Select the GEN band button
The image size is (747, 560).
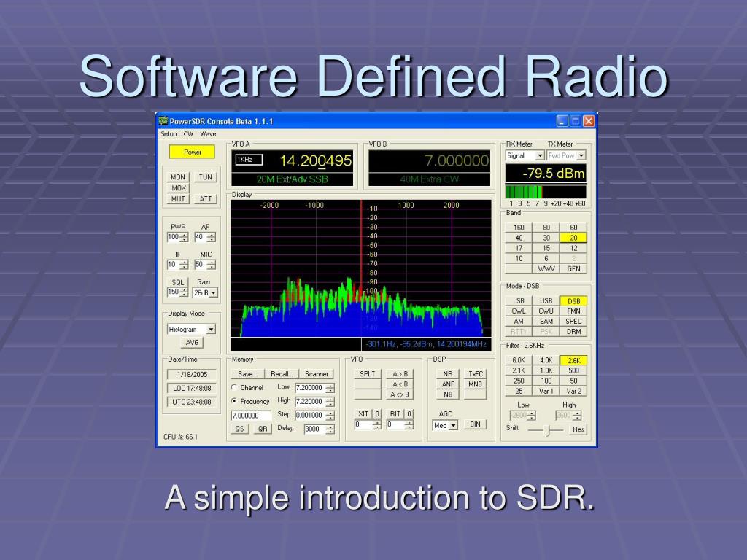pyautogui.click(x=573, y=268)
